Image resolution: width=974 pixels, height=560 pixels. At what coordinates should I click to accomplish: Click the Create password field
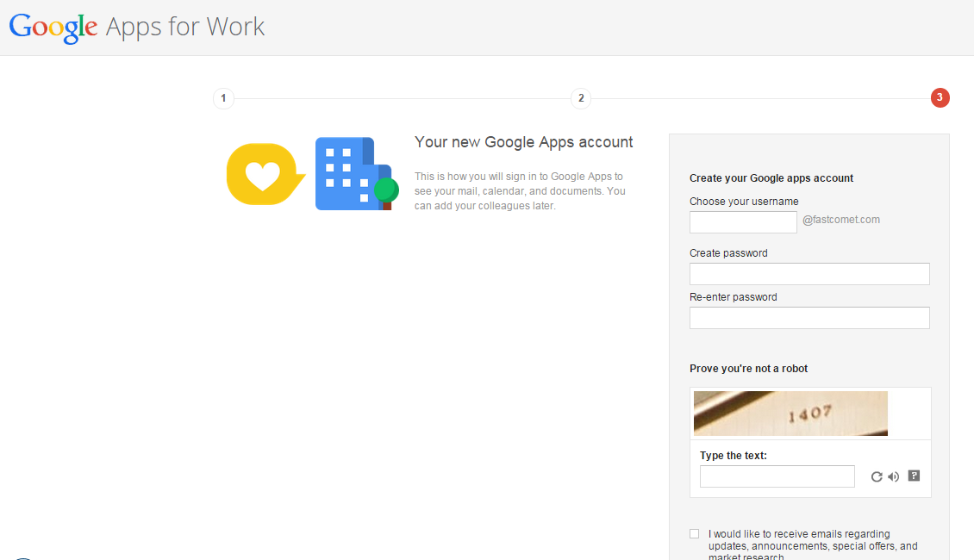coord(809,273)
